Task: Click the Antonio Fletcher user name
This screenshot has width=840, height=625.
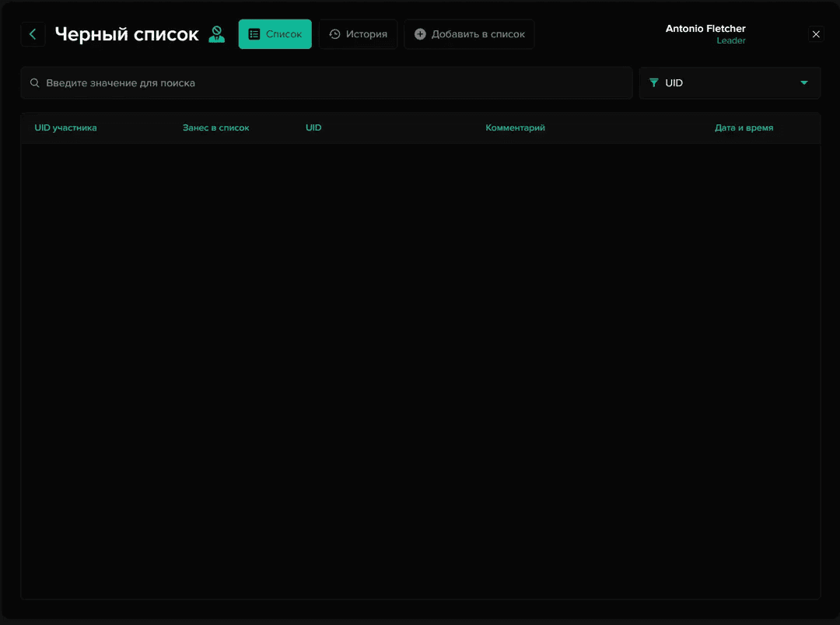Action: pyautogui.click(x=705, y=29)
